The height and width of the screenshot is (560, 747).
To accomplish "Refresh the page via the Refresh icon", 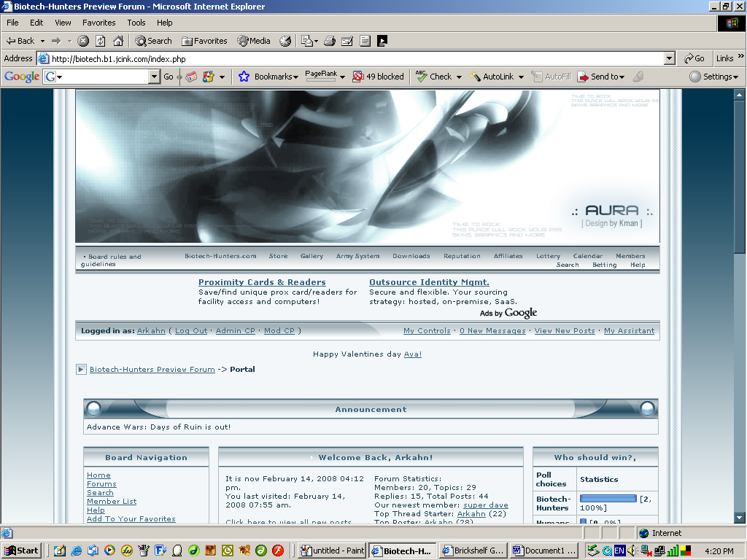I will 101,41.
